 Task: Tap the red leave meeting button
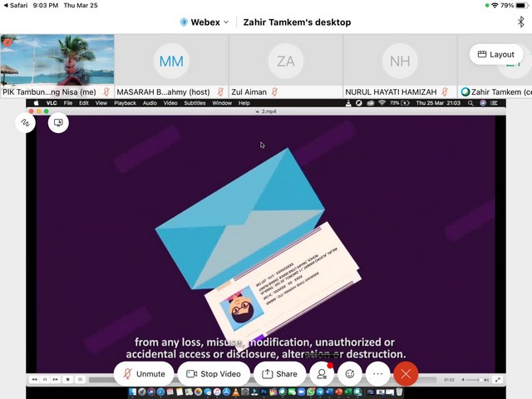pyautogui.click(x=406, y=374)
